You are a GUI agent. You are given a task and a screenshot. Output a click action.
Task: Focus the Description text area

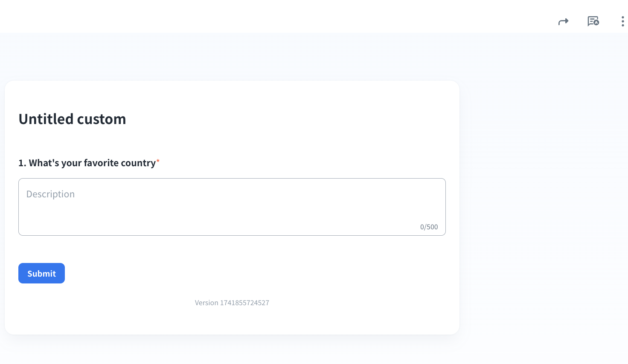tap(232, 207)
